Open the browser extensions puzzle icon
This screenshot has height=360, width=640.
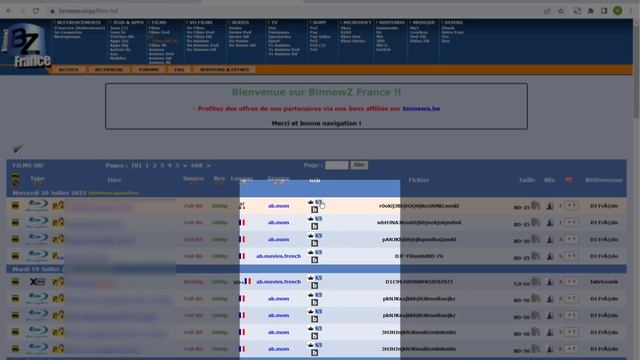(591, 11)
